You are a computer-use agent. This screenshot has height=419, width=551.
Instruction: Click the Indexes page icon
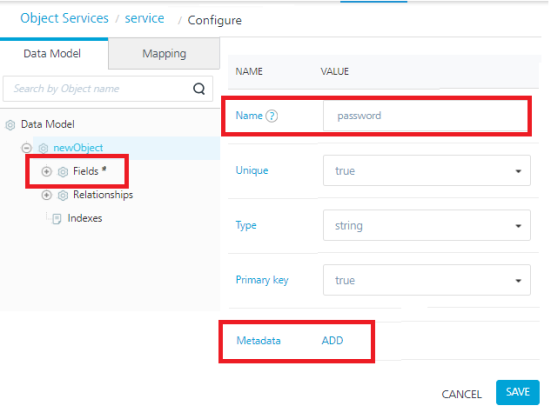pyautogui.click(x=57, y=219)
